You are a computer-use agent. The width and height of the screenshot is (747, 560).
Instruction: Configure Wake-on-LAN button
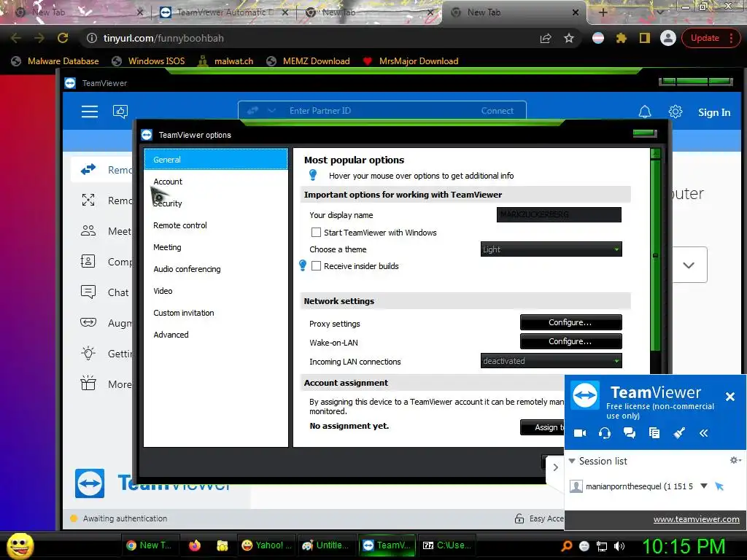click(x=570, y=341)
